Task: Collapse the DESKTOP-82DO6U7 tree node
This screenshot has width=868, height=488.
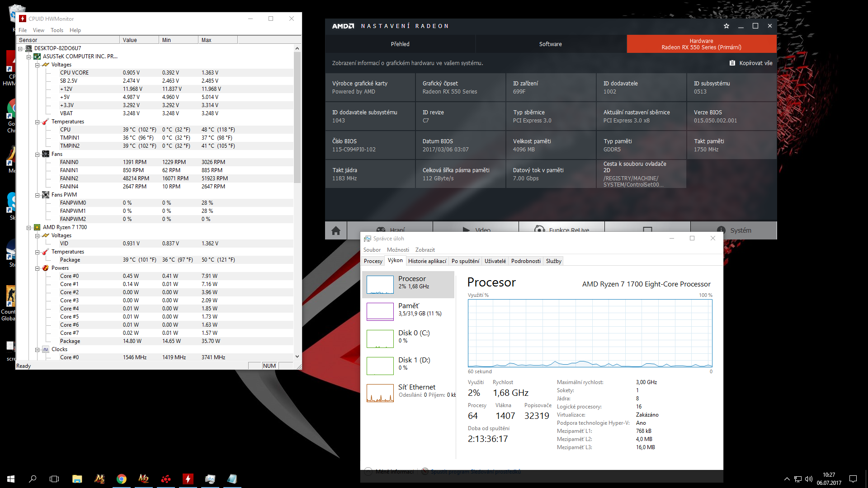Action: click(20, 49)
